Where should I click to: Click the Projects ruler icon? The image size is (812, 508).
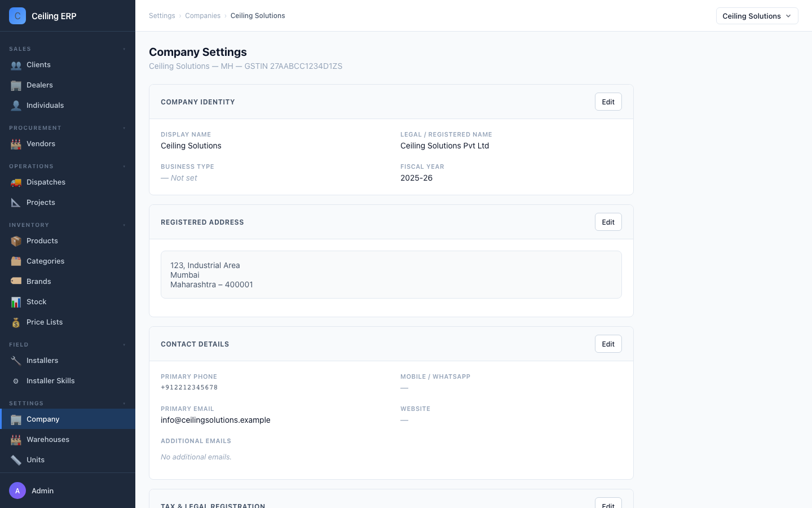tap(16, 203)
